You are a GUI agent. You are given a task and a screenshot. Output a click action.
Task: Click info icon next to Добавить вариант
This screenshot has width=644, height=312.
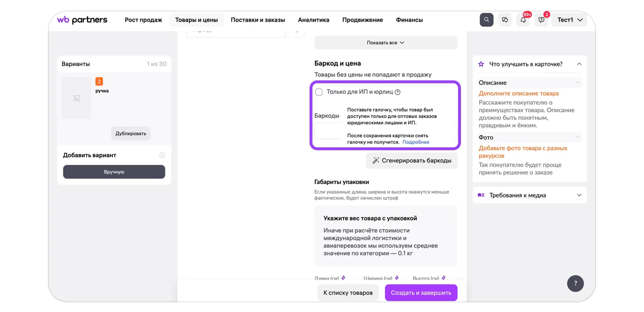tap(162, 155)
